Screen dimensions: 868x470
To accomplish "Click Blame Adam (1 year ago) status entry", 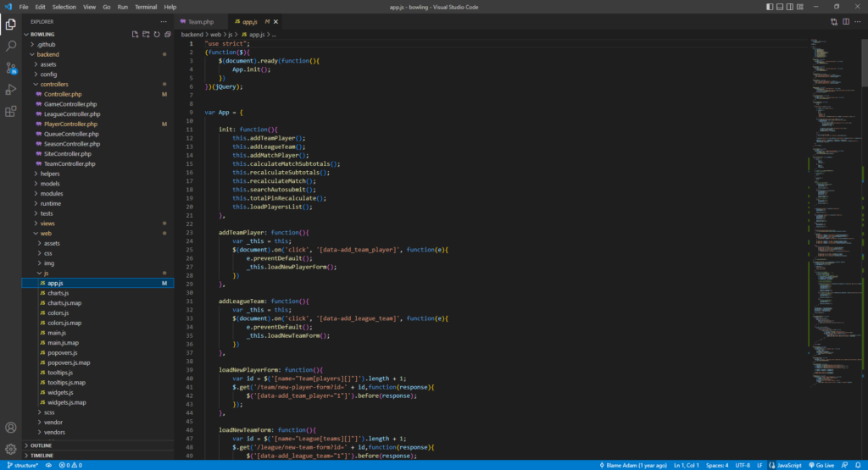I will tap(633, 465).
